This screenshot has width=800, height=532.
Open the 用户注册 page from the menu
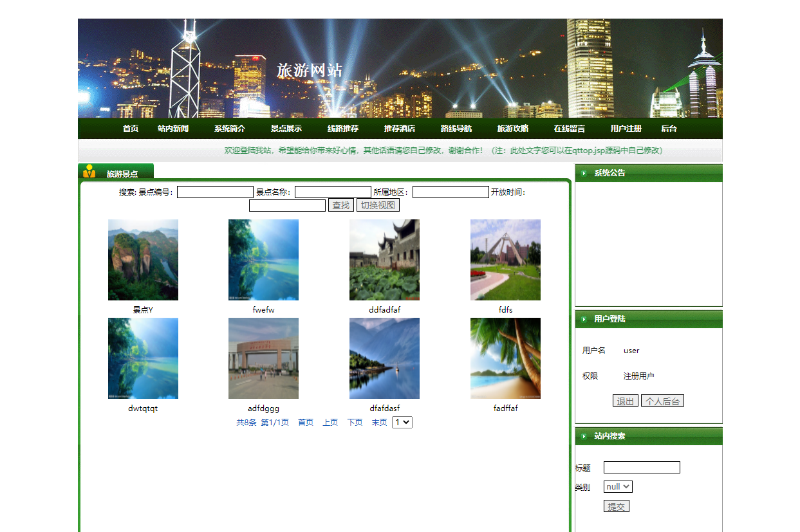click(624, 128)
